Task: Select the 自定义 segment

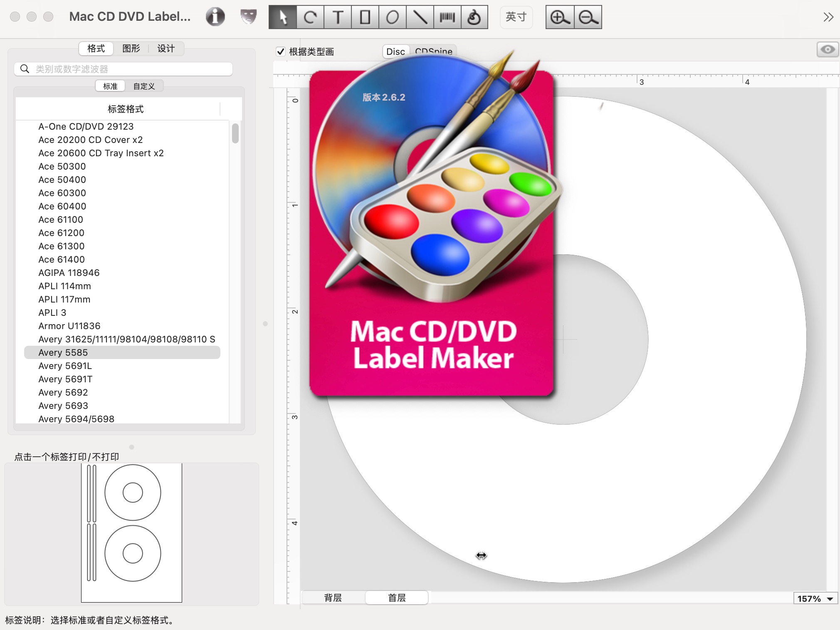Action: (x=144, y=86)
